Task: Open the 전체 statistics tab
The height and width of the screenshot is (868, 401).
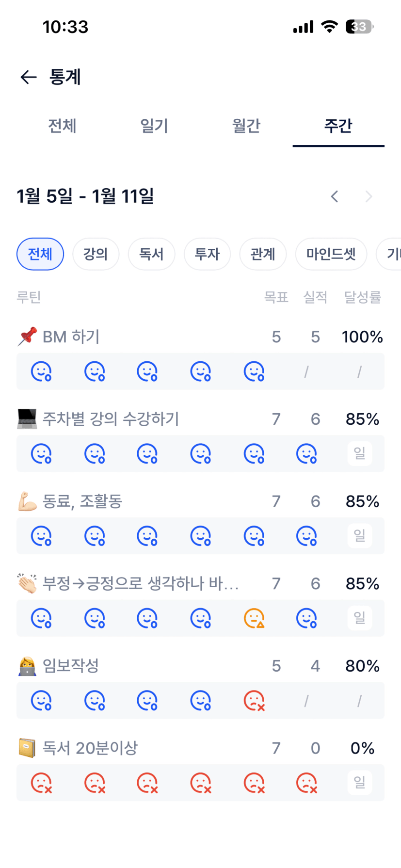Action: [62, 126]
